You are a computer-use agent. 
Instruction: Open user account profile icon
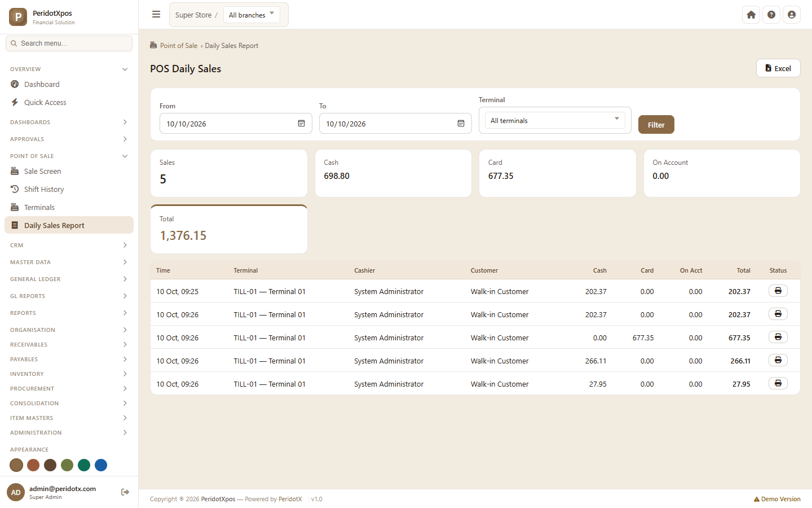click(792, 15)
